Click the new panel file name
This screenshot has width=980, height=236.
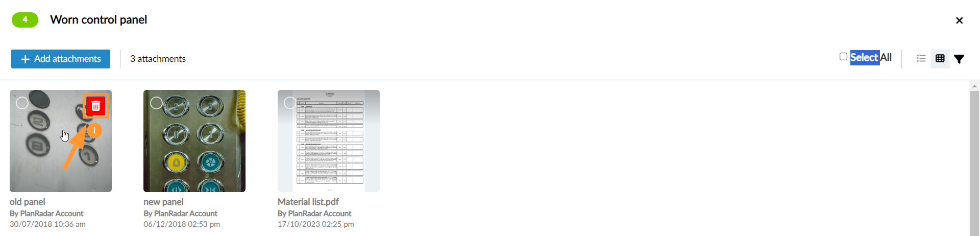[163, 202]
